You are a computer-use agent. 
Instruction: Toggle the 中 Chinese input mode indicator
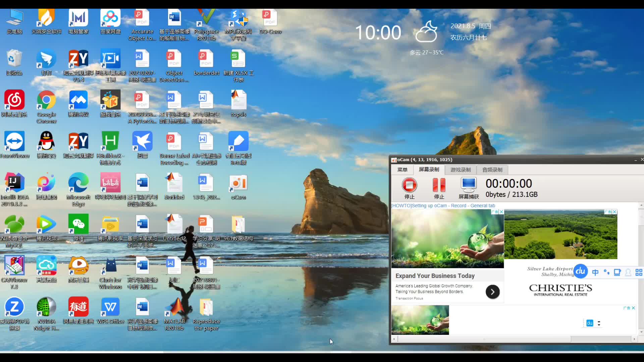(x=595, y=273)
